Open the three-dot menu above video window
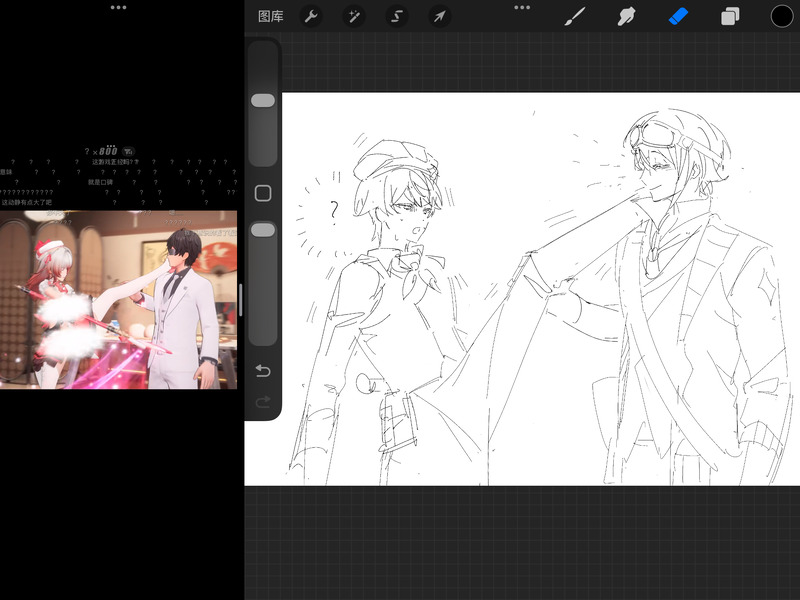 tap(118, 8)
